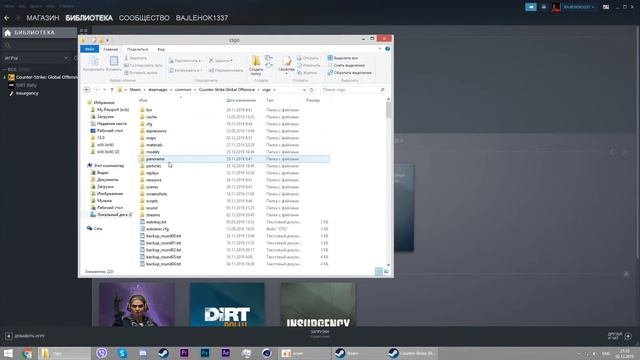Open the Skype icon on the taskbar
This screenshot has height=360, width=640.
(122, 353)
